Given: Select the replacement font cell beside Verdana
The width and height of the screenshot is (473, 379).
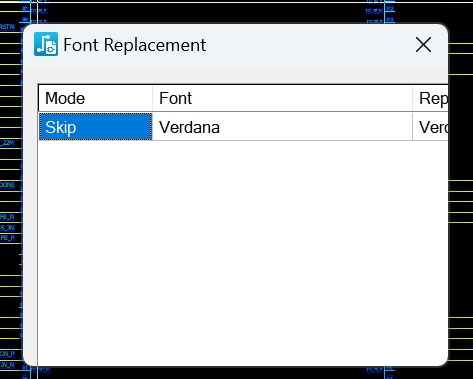Looking at the screenshot, I should 430,127.
